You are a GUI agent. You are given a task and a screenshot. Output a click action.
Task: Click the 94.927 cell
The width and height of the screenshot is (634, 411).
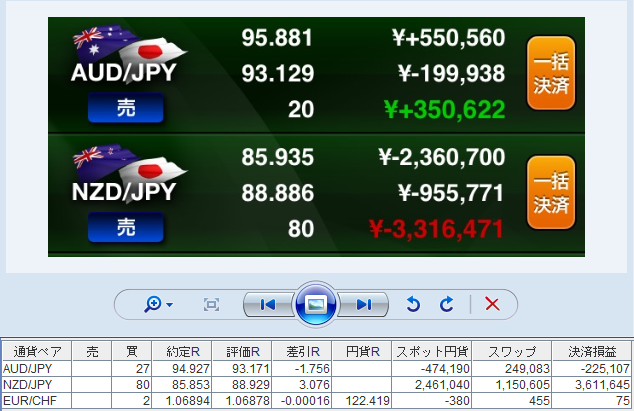point(182,369)
